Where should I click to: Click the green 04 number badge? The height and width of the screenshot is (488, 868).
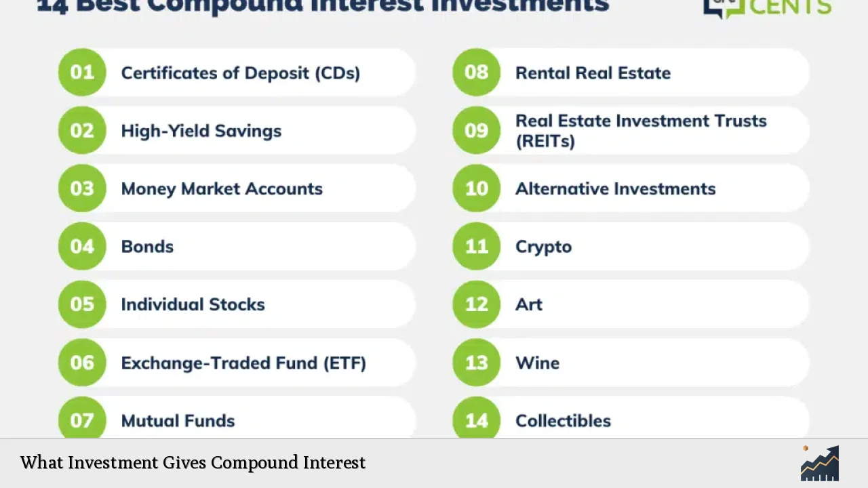click(82, 246)
